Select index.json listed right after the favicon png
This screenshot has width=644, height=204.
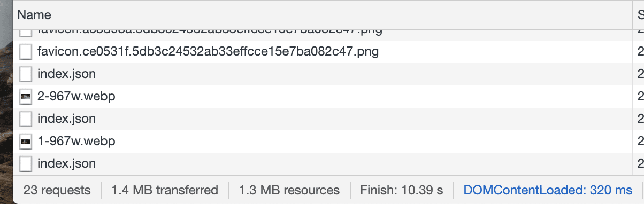pyautogui.click(x=66, y=74)
